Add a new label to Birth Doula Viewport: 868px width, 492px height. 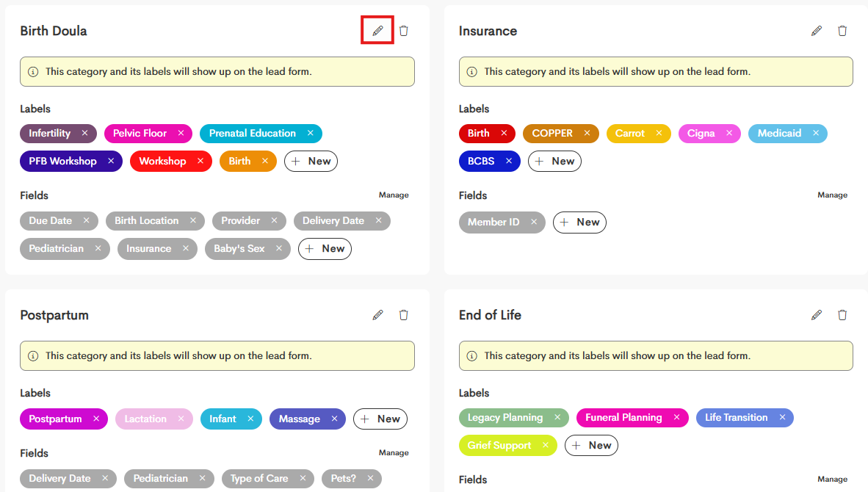[x=311, y=161]
